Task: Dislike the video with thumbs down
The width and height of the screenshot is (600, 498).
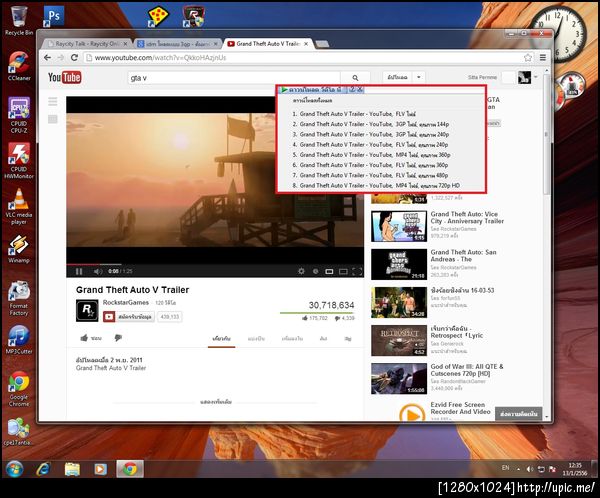Action: coord(118,338)
